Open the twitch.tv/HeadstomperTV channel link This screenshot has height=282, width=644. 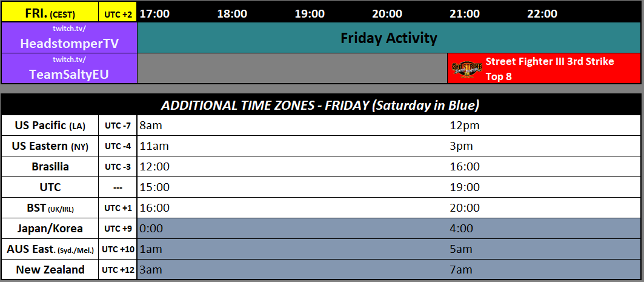coord(70,38)
